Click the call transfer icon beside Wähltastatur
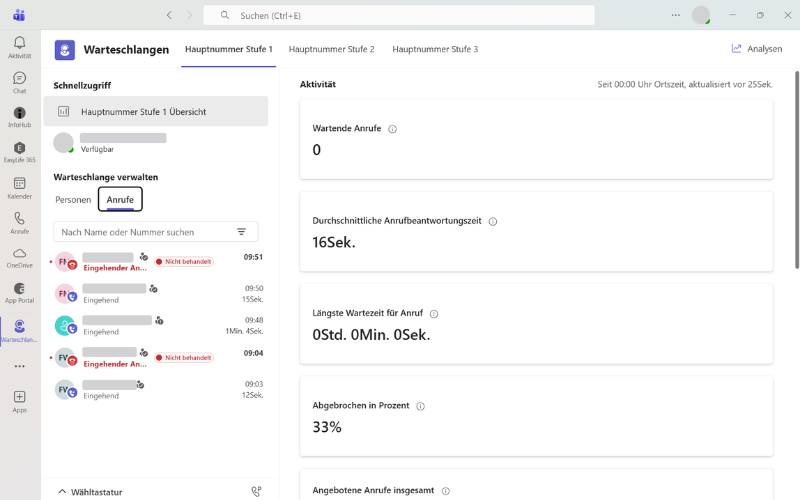This screenshot has width=800, height=500. [x=257, y=491]
